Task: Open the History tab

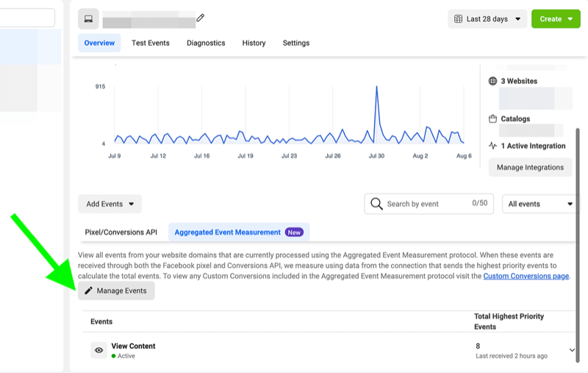Action: [x=254, y=43]
